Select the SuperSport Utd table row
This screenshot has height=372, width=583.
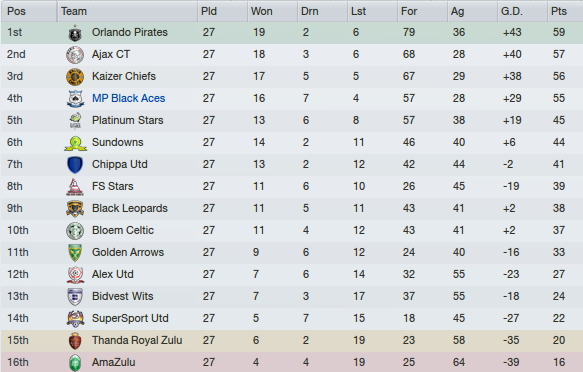tap(292, 318)
